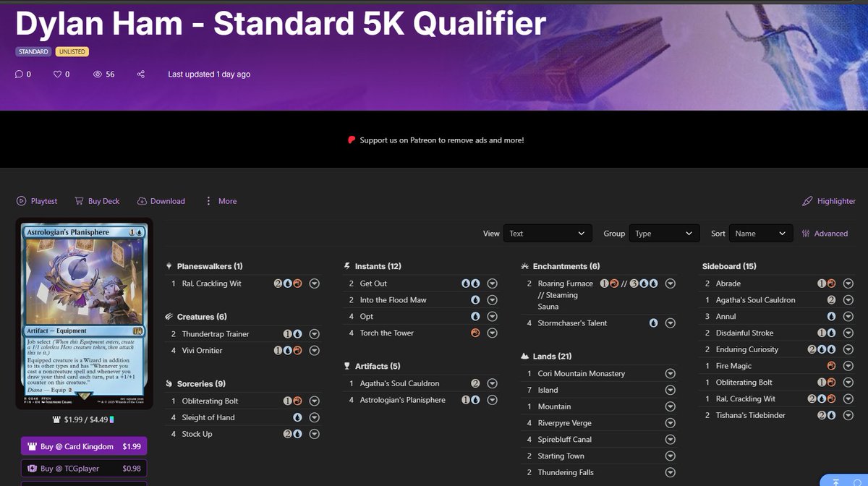Open the Highlighter tool
The height and width of the screenshot is (486, 868).
point(829,201)
